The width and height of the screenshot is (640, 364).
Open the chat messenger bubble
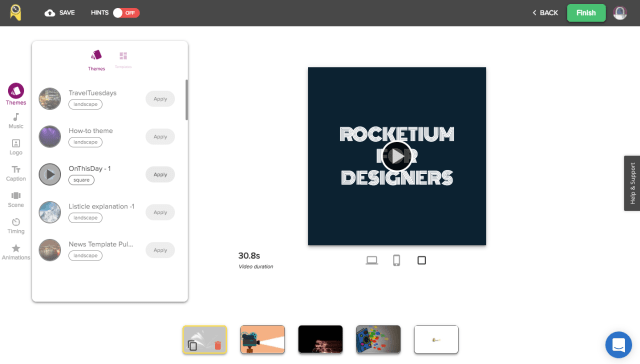click(x=619, y=345)
